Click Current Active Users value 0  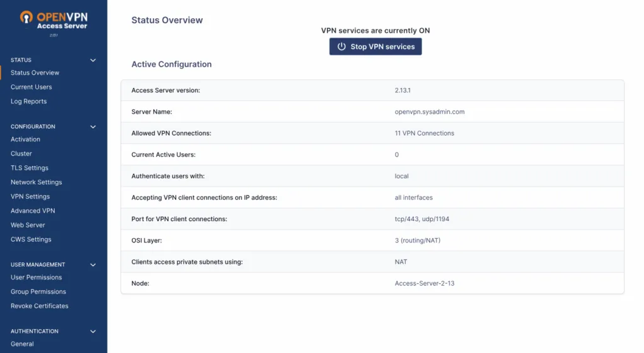(397, 155)
